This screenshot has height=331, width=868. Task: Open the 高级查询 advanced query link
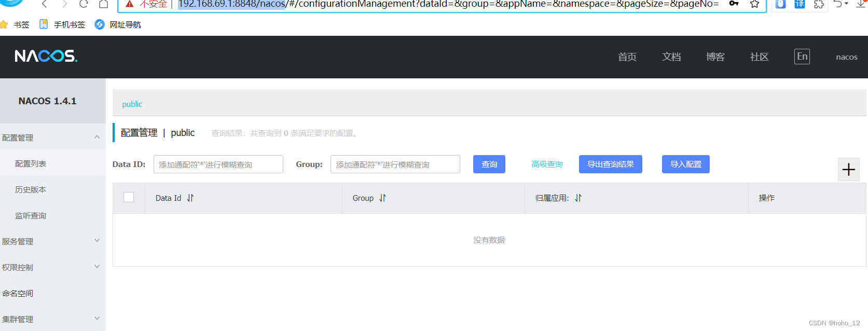[547, 164]
